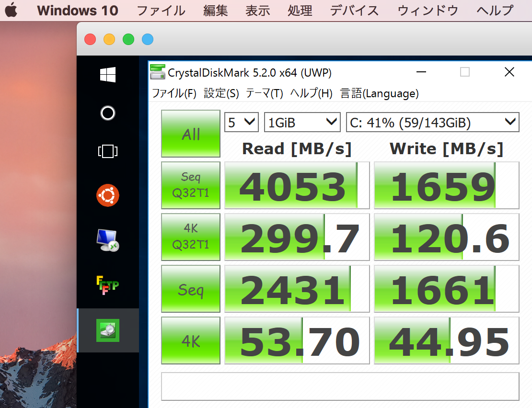The height and width of the screenshot is (408, 532).
Task: Open the テーマ(T) menu
Action: (264, 93)
